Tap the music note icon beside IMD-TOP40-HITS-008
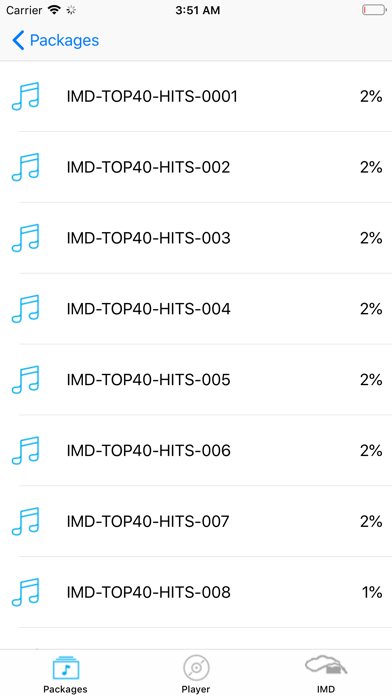 click(x=25, y=592)
